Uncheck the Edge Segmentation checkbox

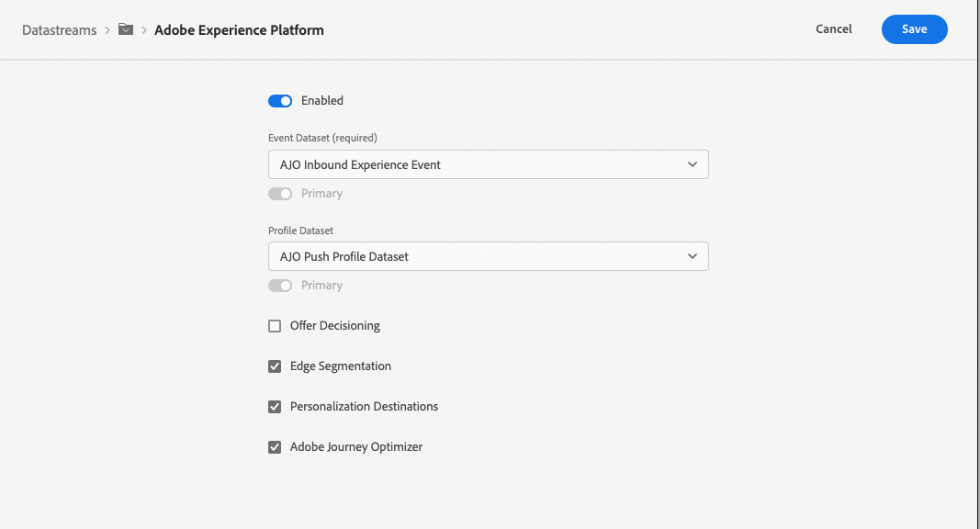[x=275, y=366]
